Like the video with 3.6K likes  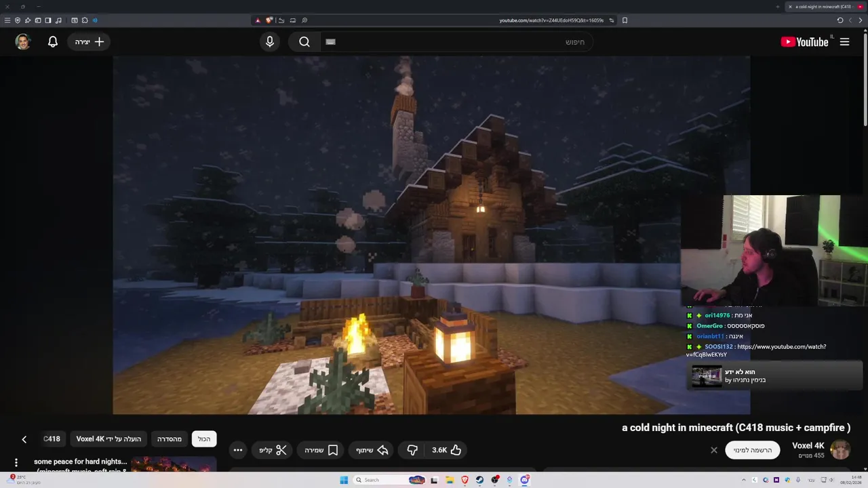point(447,450)
